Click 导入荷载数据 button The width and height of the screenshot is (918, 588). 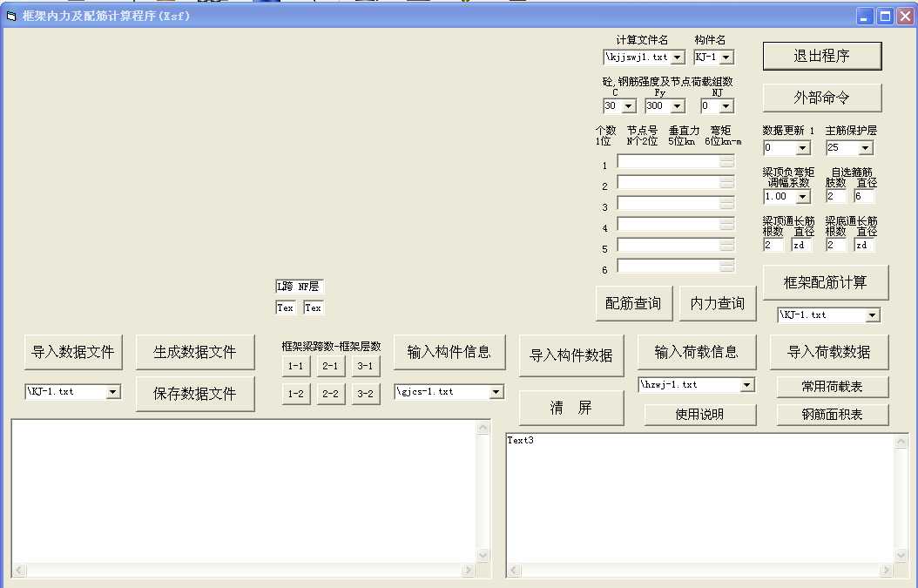click(x=829, y=352)
